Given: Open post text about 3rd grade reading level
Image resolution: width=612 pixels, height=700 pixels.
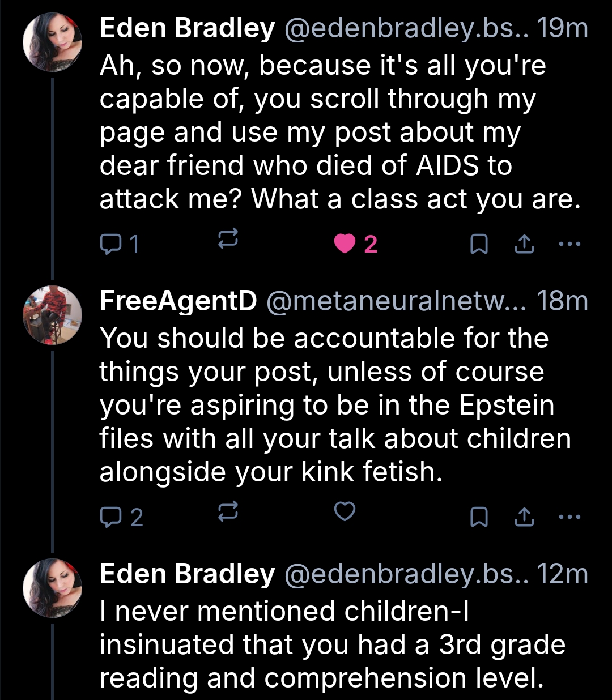Looking at the screenshot, I should (x=332, y=644).
